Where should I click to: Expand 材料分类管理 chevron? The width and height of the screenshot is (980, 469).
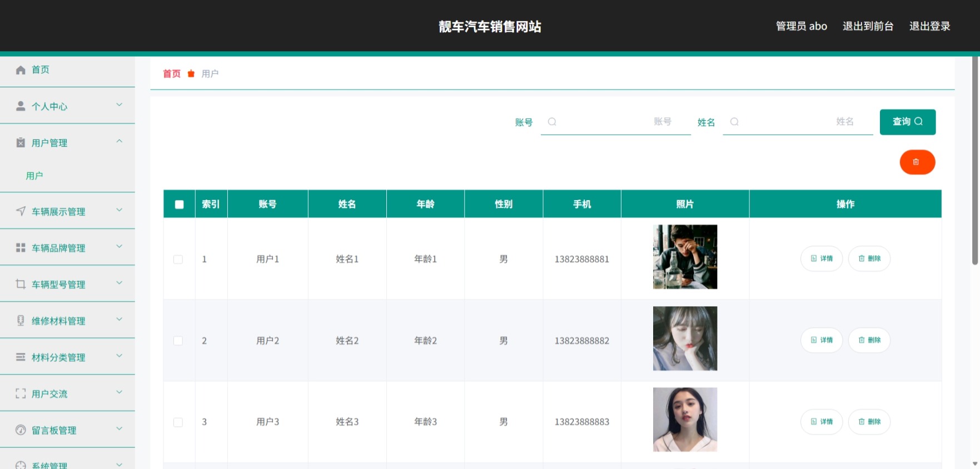[119, 356]
